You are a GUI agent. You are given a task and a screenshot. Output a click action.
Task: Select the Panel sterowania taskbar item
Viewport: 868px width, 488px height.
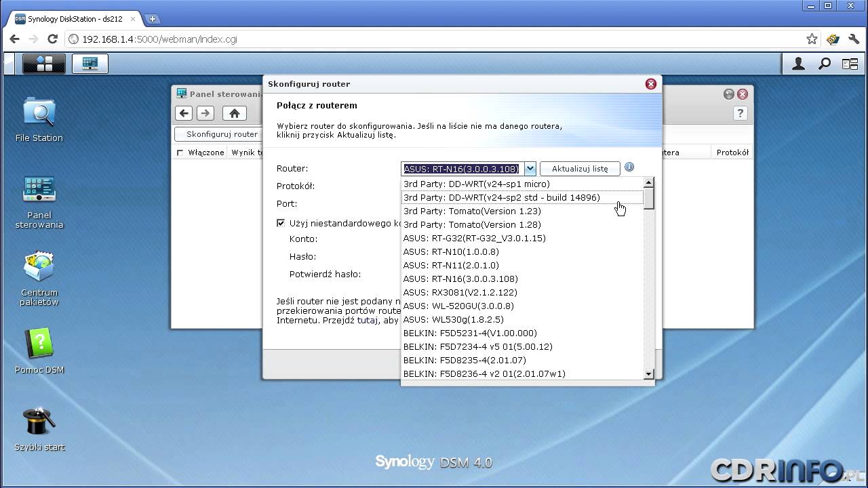(x=90, y=64)
